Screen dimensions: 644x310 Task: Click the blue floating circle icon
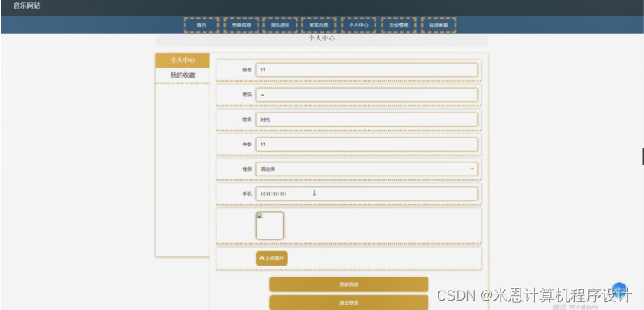[x=619, y=290]
